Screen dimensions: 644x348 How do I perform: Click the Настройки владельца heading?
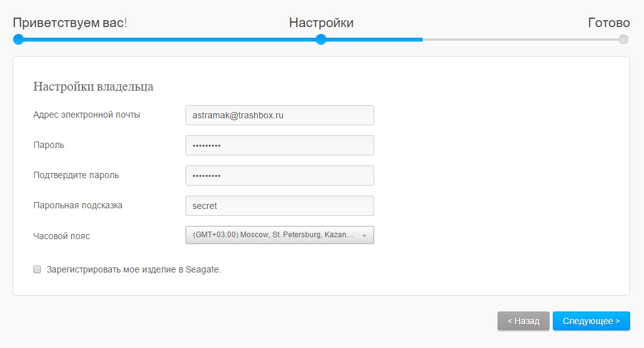coord(93,87)
